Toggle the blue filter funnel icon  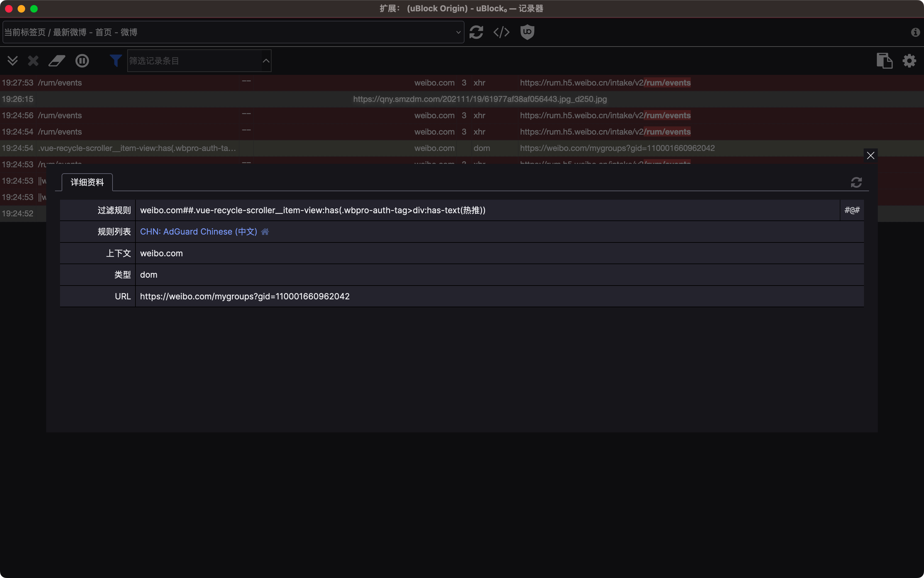tap(115, 61)
